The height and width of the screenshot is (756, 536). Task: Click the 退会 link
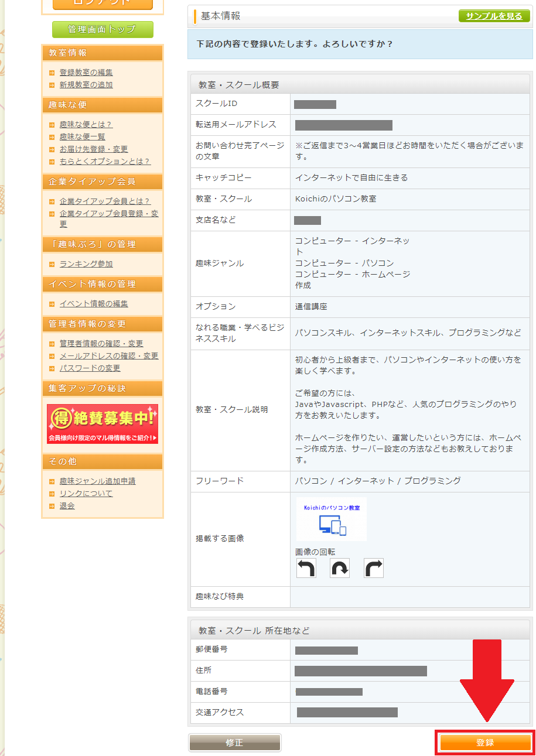pos(67,506)
